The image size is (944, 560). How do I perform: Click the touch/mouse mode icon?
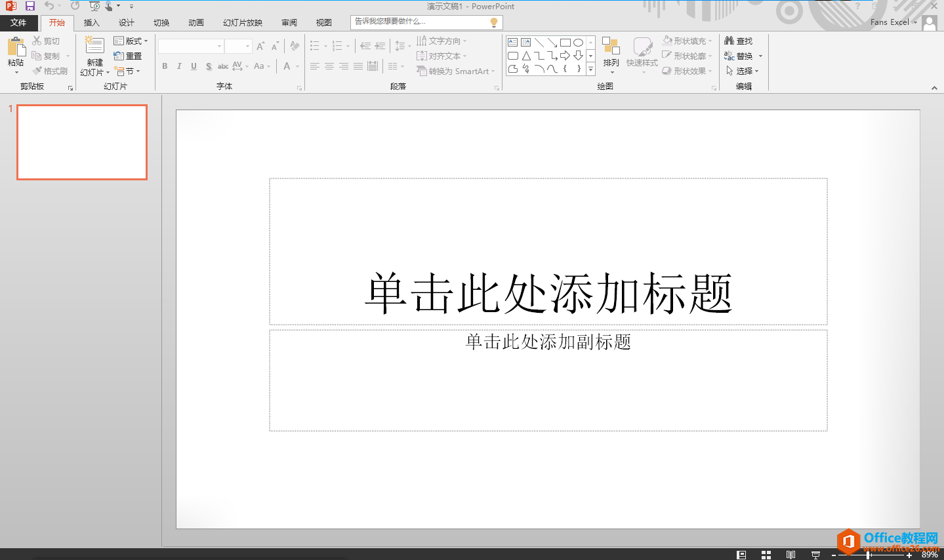tap(109, 6)
